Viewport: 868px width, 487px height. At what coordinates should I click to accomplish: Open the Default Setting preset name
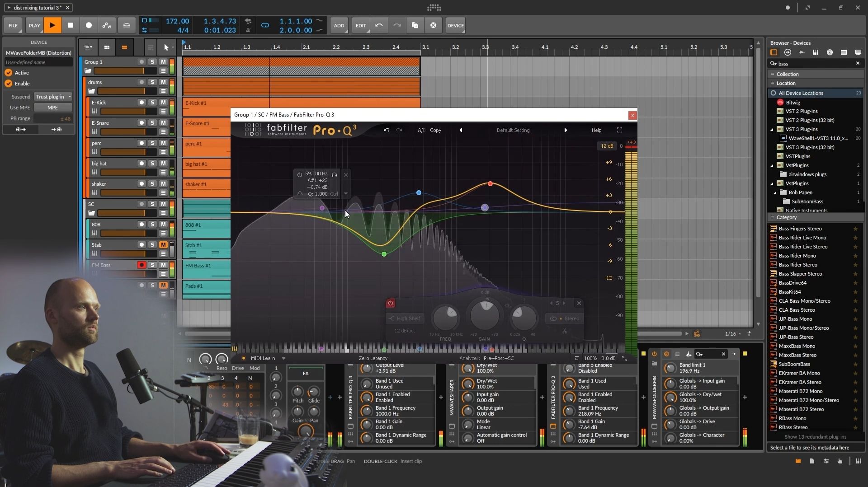(x=513, y=130)
